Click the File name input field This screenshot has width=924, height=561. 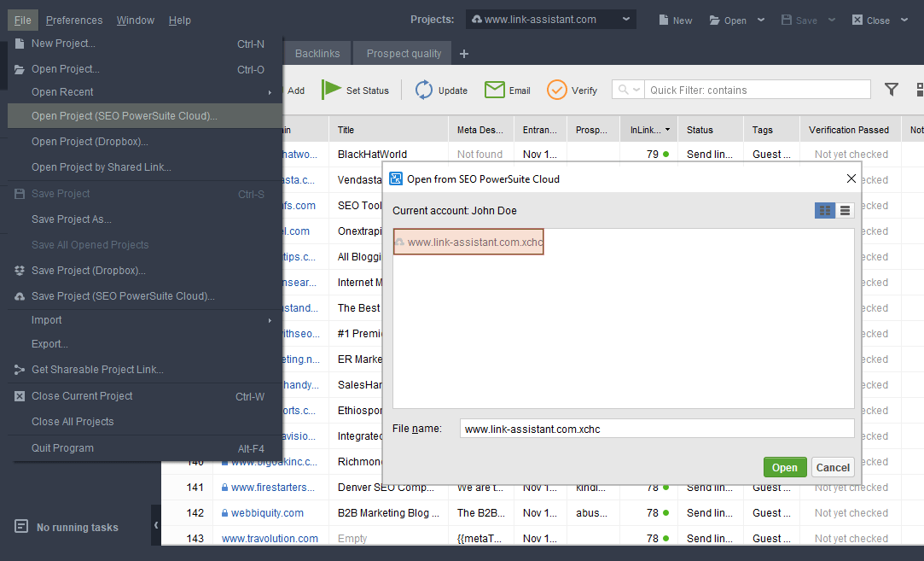point(657,429)
